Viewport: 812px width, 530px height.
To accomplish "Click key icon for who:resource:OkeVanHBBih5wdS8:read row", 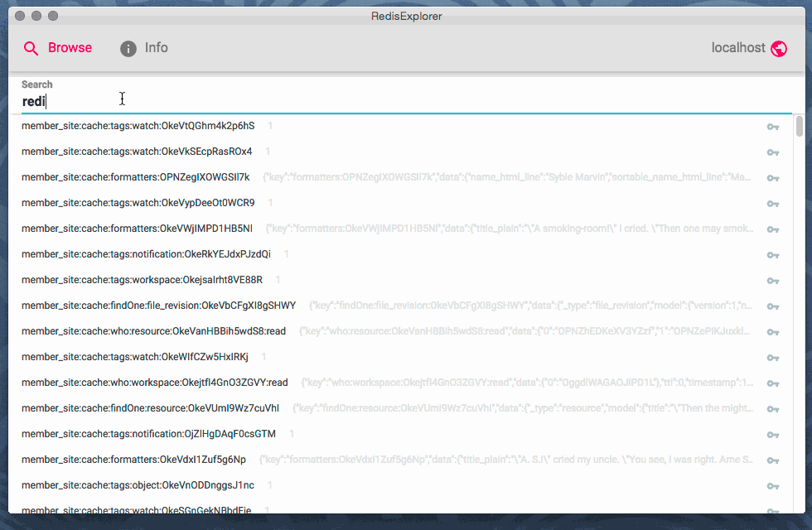I will [x=772, y=332].
